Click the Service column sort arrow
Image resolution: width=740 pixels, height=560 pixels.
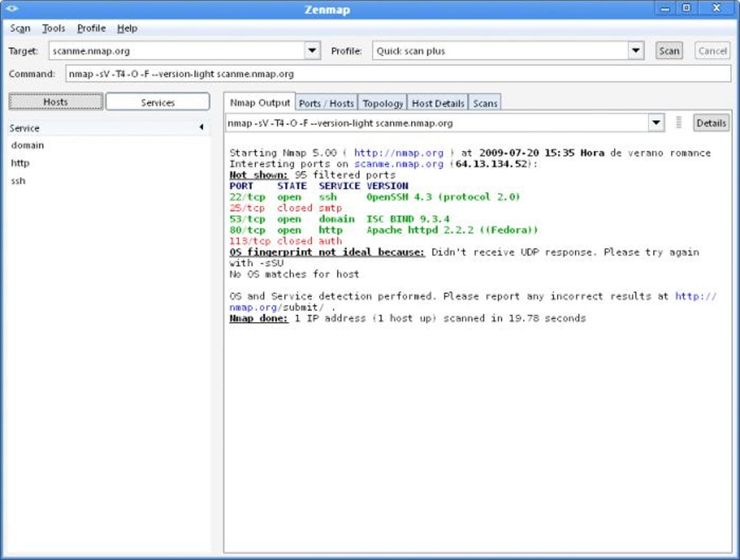click(202, 128)
